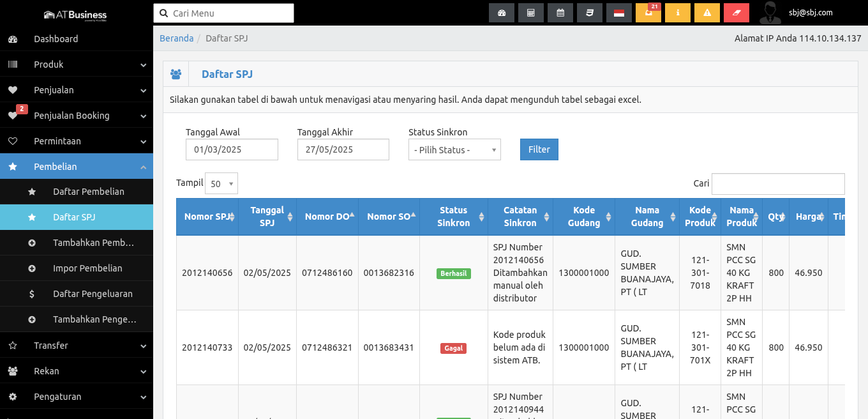Image resolution: width=868 pixels, height=419 pixels.
Task: Select the Daftar SPJ submenu item
Action: pos(77,217)
